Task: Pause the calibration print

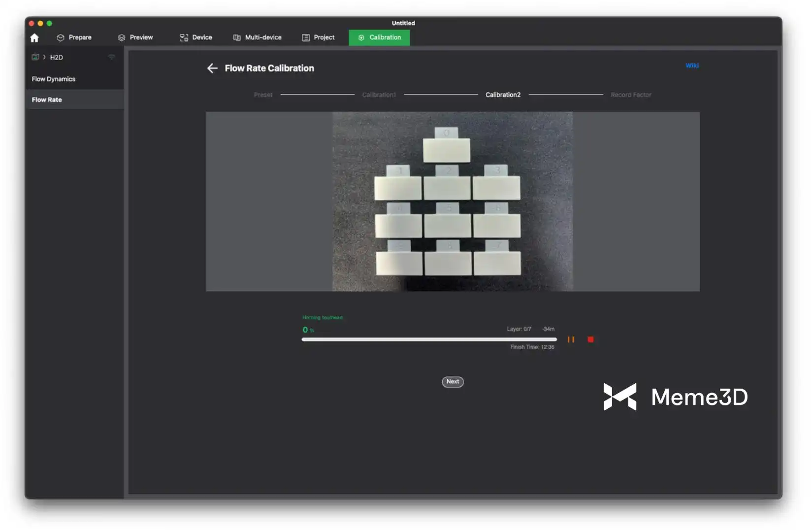Action: pos(571,339)
